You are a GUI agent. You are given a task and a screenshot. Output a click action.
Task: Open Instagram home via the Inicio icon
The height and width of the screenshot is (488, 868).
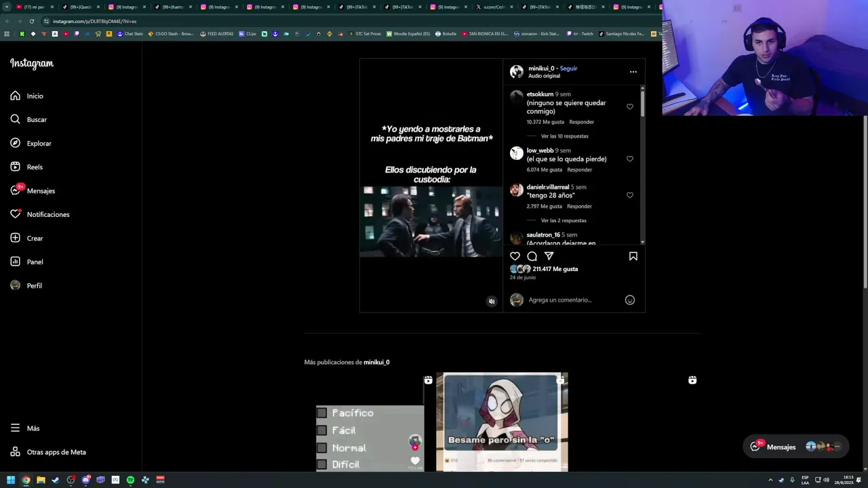(x=15, y=96)
